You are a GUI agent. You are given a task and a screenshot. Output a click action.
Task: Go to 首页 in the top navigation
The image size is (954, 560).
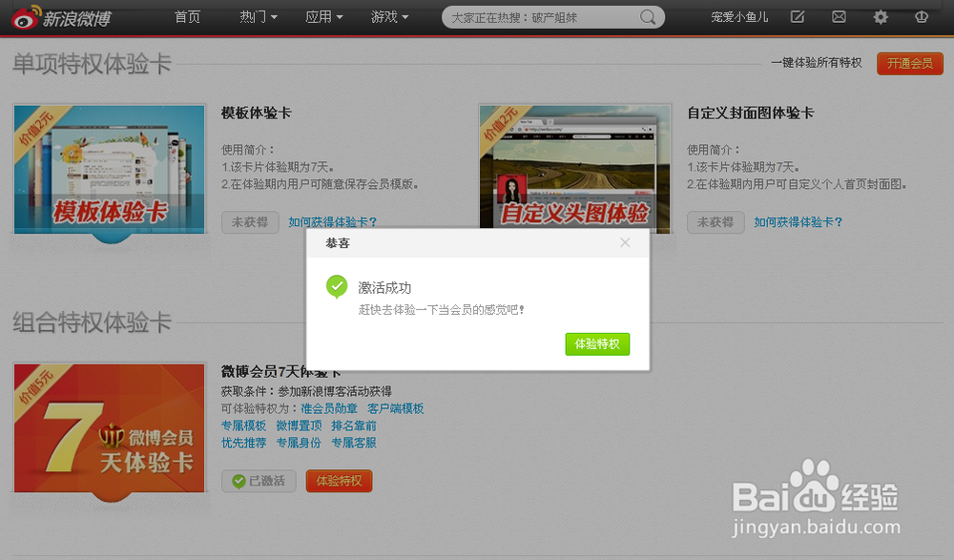[x=187, y=17]
